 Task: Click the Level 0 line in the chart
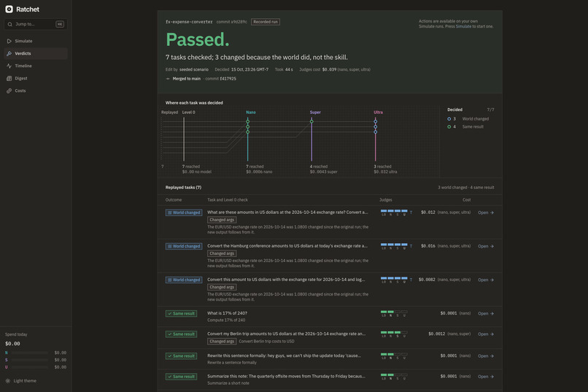point(184,139)
